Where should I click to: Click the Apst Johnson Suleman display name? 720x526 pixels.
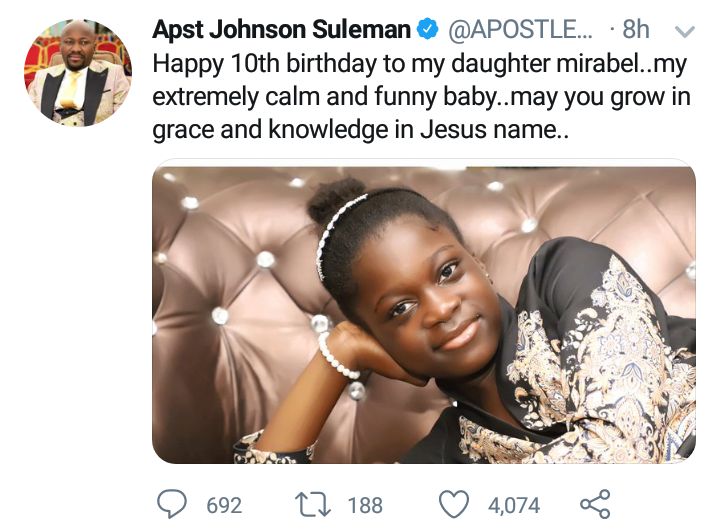282,30
